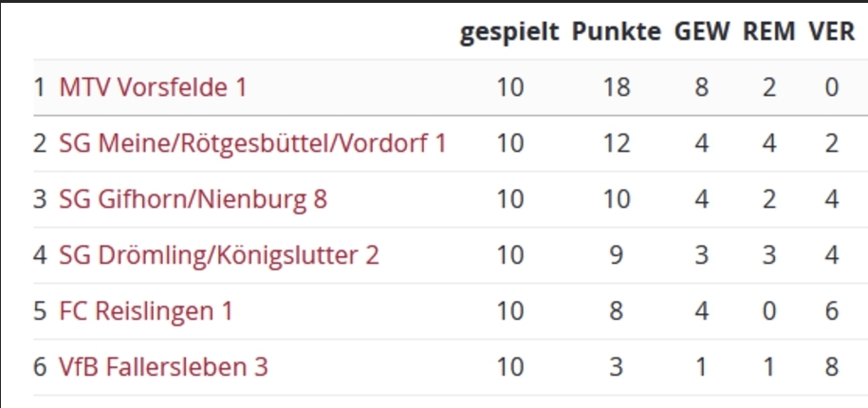Click the 9 points cell for Drömling/Königslutter
The height and width of the screenshot is (408, 868).
coord(617,255)
